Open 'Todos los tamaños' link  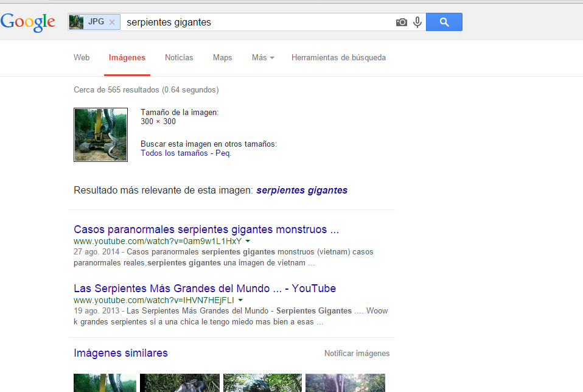point(174,153)
